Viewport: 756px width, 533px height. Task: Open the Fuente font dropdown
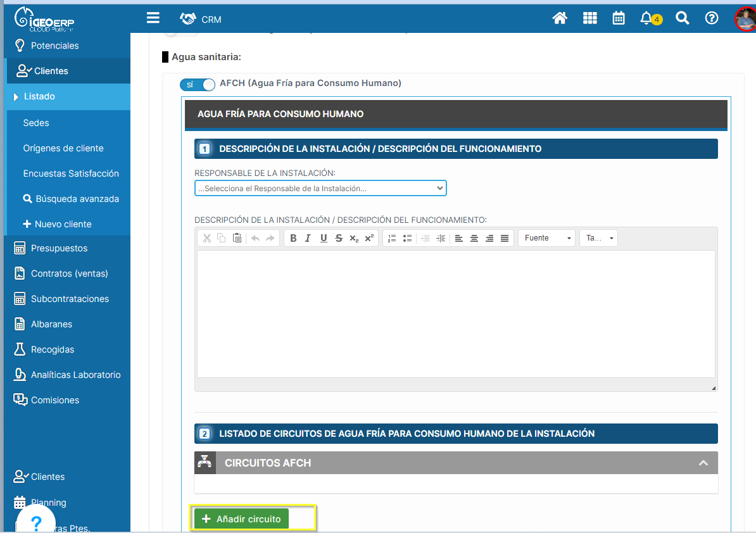point(546,238)
